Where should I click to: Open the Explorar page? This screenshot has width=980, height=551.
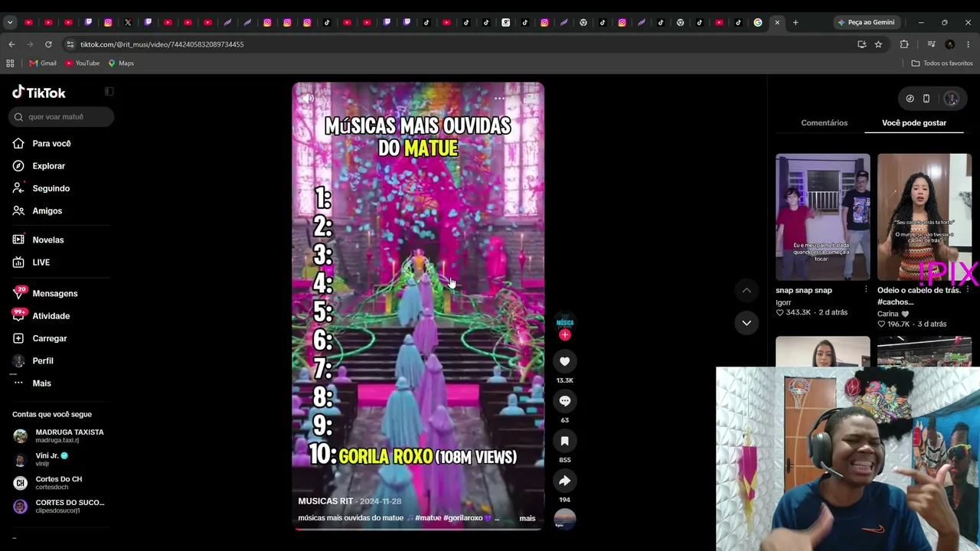48,166
